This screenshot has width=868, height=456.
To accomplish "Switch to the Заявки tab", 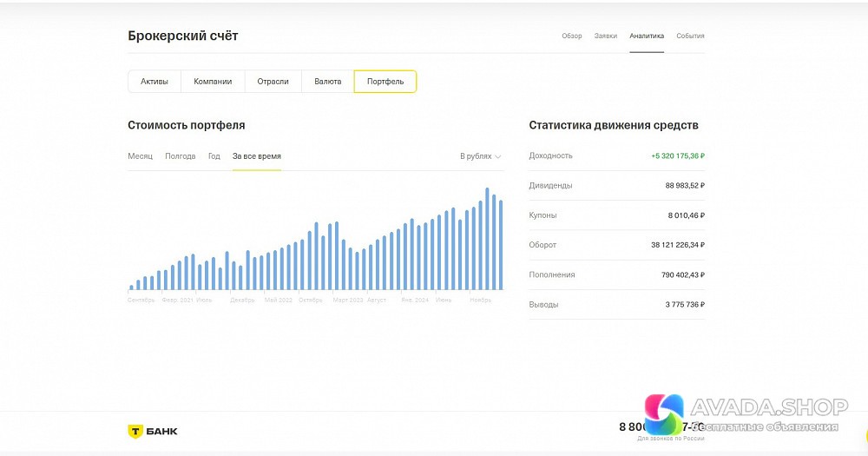I will tap(606, 36).
